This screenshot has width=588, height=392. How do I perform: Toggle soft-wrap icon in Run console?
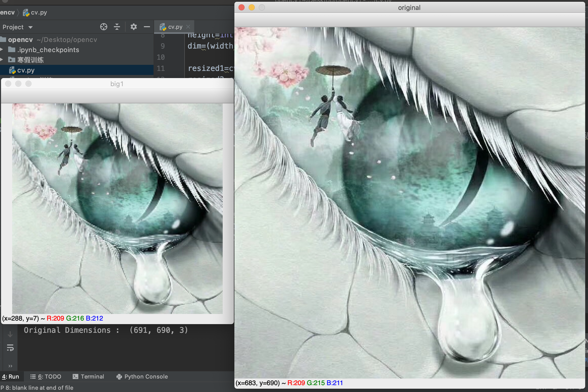click(10, 348)
